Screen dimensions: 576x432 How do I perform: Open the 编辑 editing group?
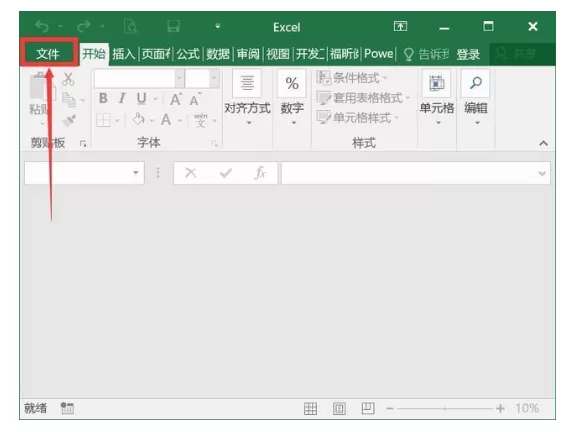tap(476, 98)
